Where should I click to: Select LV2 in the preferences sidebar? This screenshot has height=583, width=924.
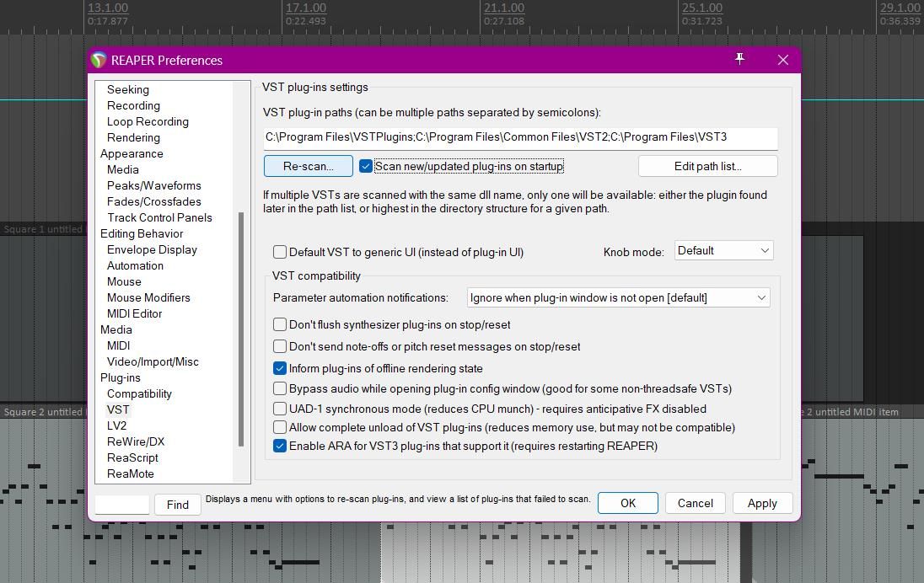coord(119,425)
